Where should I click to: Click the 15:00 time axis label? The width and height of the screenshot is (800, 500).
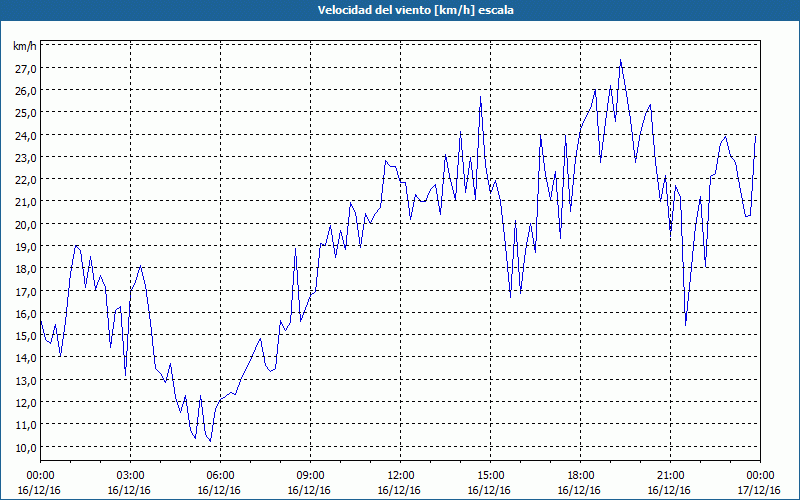click(x=490, y=476)
